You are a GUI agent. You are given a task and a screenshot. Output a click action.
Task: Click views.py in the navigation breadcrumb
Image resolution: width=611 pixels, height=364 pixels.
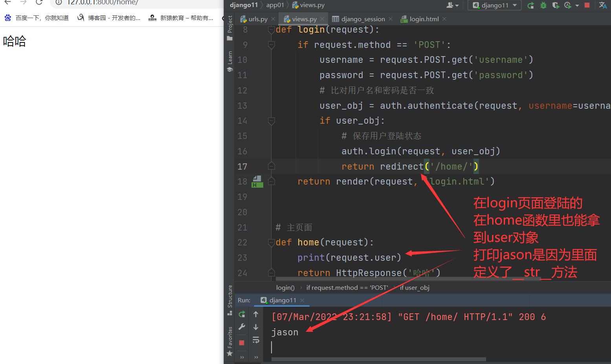pyautogui.click(x=308, y=5)
